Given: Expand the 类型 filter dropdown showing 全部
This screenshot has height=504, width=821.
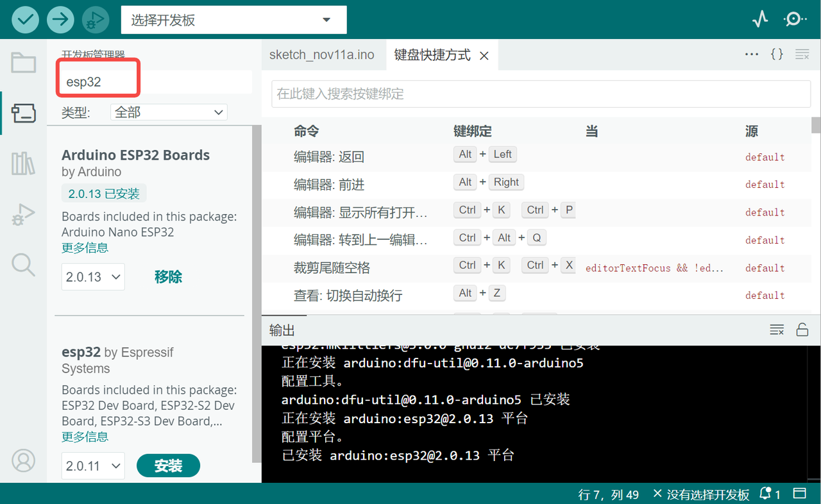Looking at the screenshot, I should click(169, 112).
